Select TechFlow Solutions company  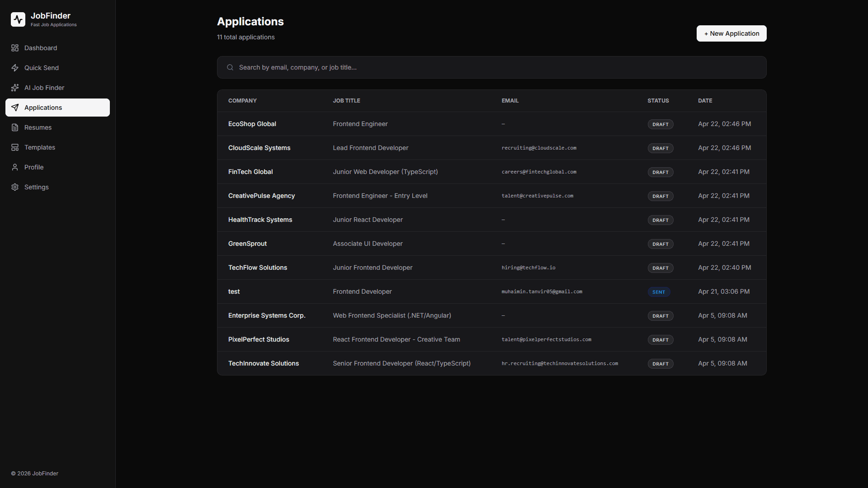258,267
